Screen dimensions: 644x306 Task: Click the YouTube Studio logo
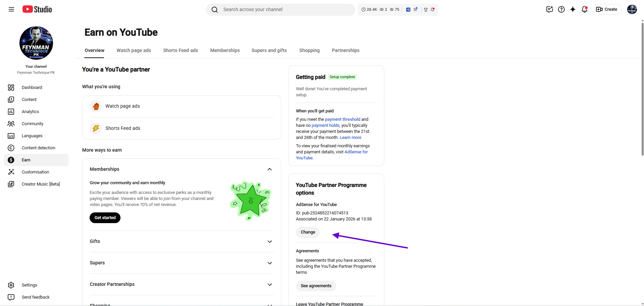coord(37,9)
